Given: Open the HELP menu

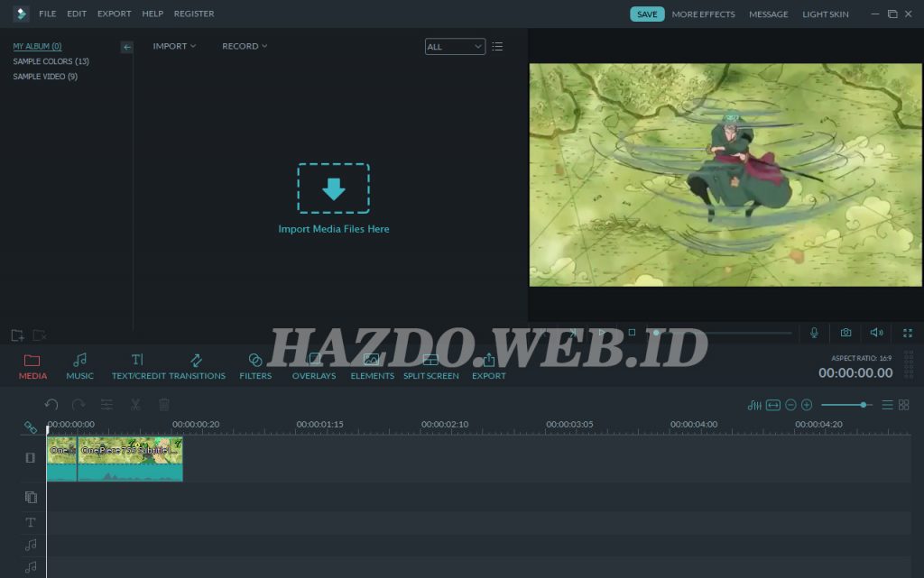Looking at the screenshot, I should coord(152,14).
